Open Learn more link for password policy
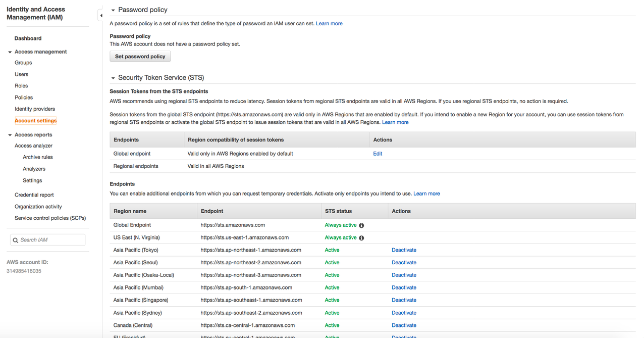The image size is (644, 338). 329,24
